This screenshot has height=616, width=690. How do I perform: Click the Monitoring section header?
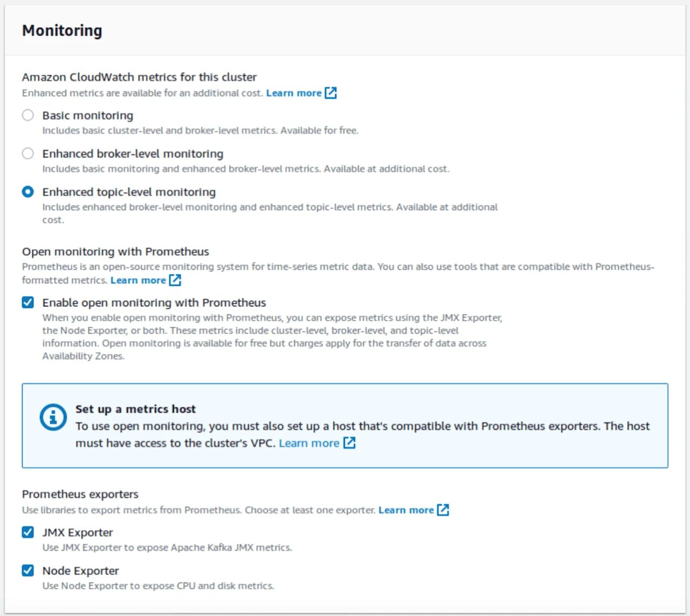(x=61, y=31)
